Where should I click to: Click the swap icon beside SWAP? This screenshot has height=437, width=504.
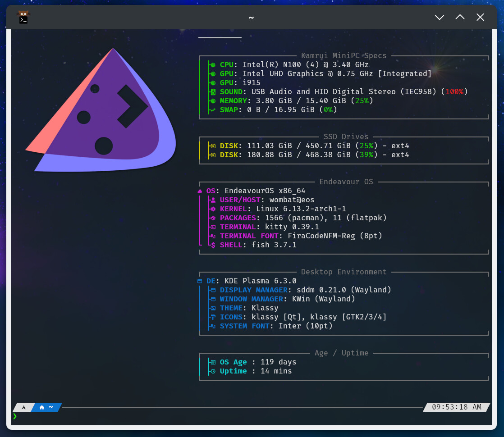[x=213, y=110]
